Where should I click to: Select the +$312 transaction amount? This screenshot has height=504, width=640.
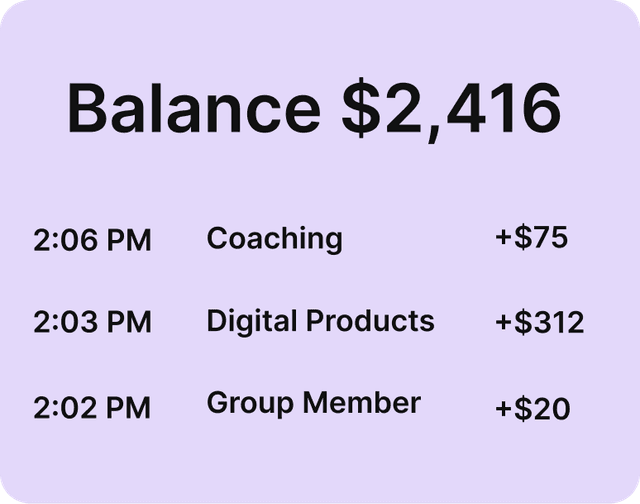point(539,323)
